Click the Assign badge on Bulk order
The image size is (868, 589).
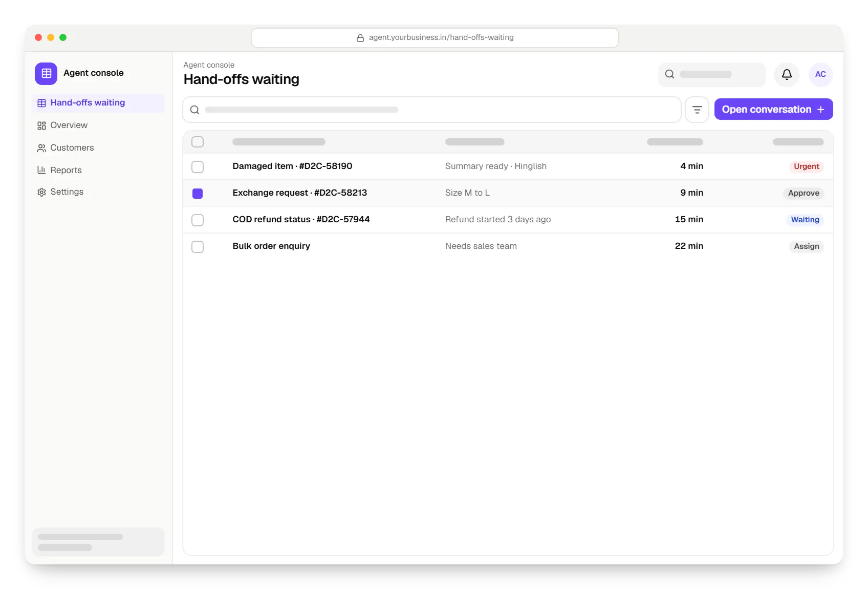(806, 246)
